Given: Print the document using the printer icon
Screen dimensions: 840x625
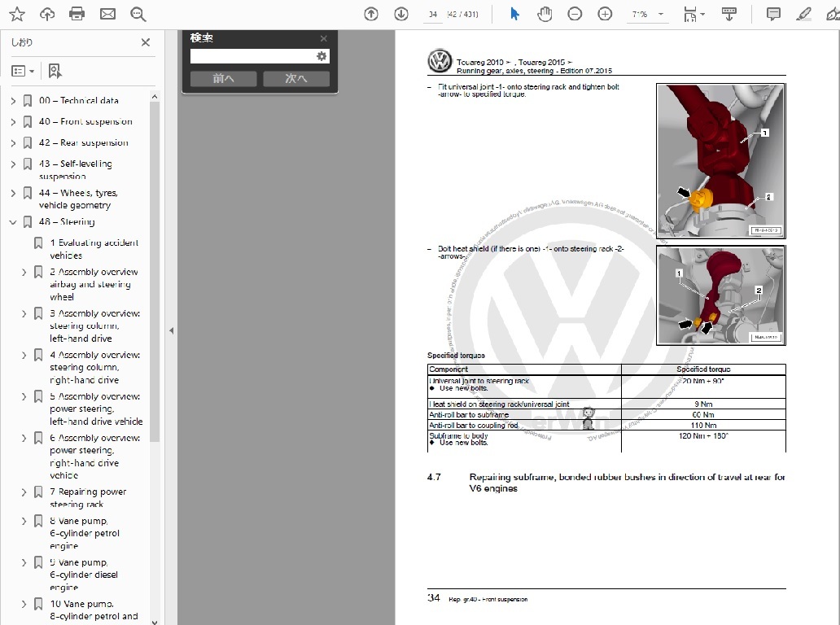Looking at the screenshot, I should click(x=77, y=14).
